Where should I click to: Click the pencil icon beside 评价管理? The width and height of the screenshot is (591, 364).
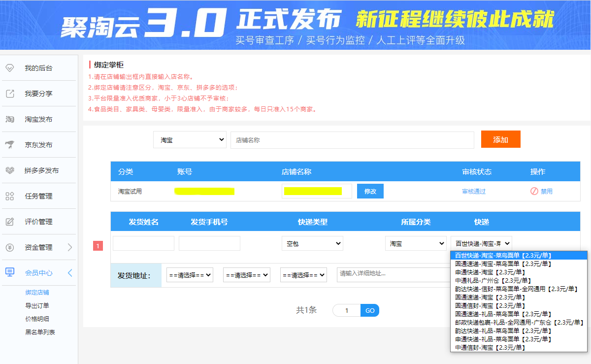coord(10,222)
